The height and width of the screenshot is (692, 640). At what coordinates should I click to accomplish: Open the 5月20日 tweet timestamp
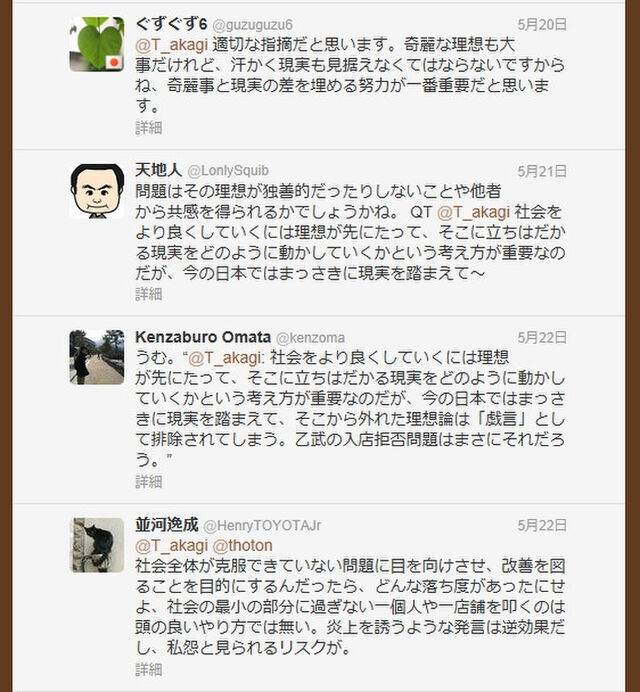pyautogui.click(x=542, y=25)
